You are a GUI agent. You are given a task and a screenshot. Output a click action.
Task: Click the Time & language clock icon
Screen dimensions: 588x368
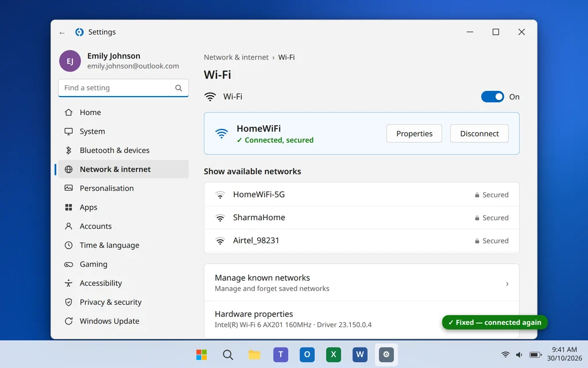click(68, 245)
